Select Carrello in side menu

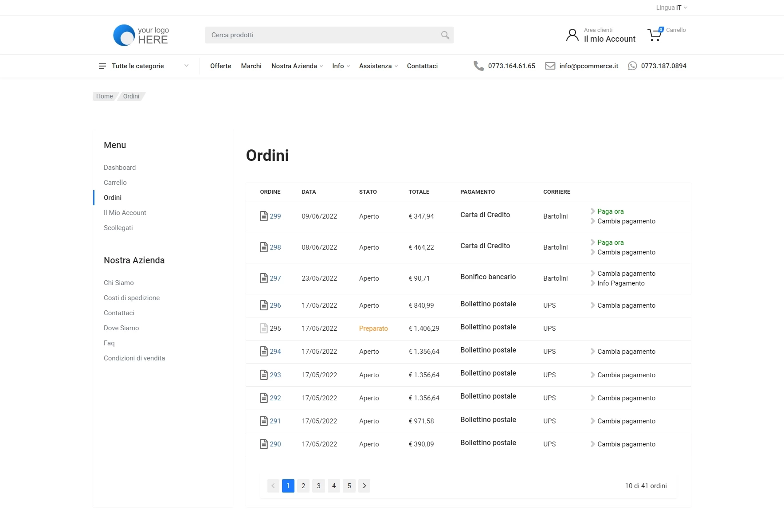(115, 183)
